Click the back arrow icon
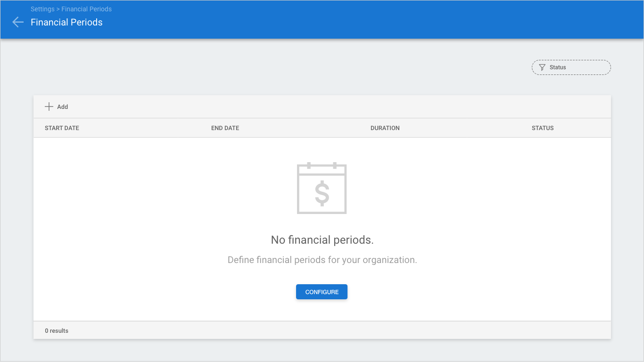 tap(18, 22)
